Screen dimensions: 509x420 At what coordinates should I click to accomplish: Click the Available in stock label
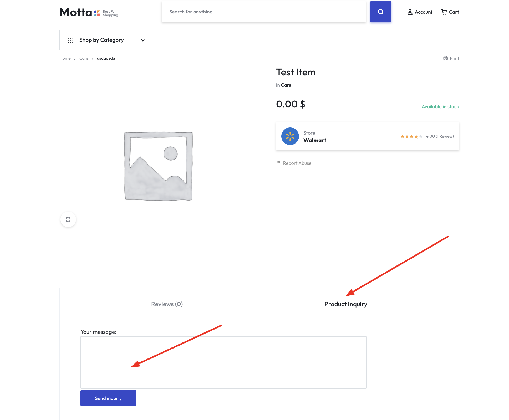point(440,107)
